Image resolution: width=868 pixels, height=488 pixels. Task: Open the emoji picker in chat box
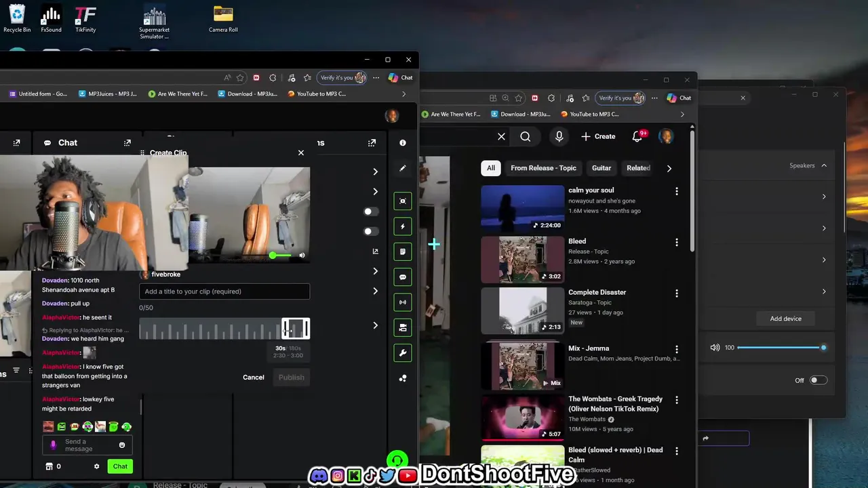point(122,445)
